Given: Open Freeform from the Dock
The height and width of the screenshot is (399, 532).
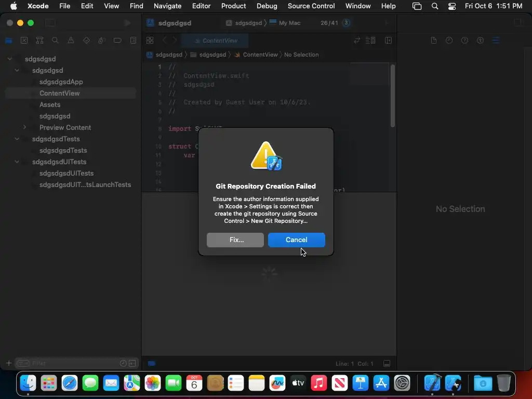Looking at the screenshot, I should click(x=277, y=383).
